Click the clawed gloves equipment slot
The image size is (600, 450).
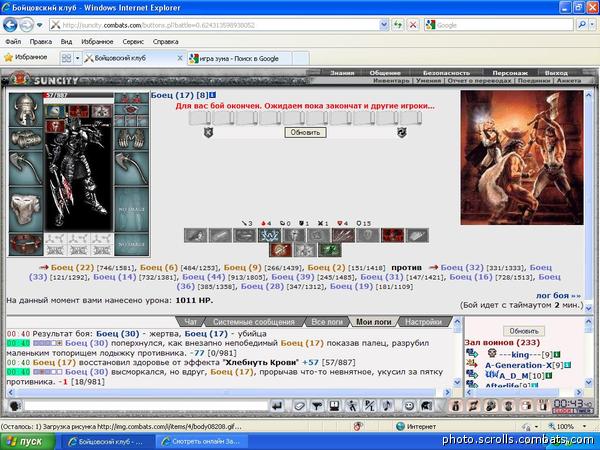pyautogui.click(x=131, y=139)
